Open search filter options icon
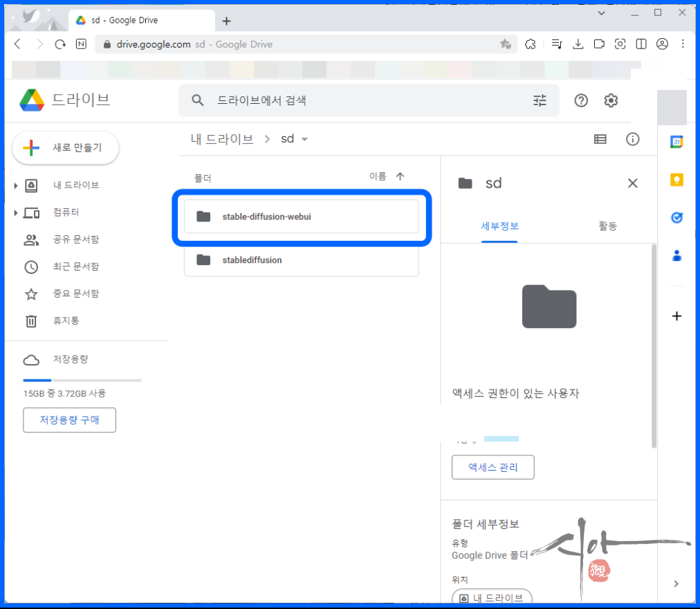 [540, 100]
